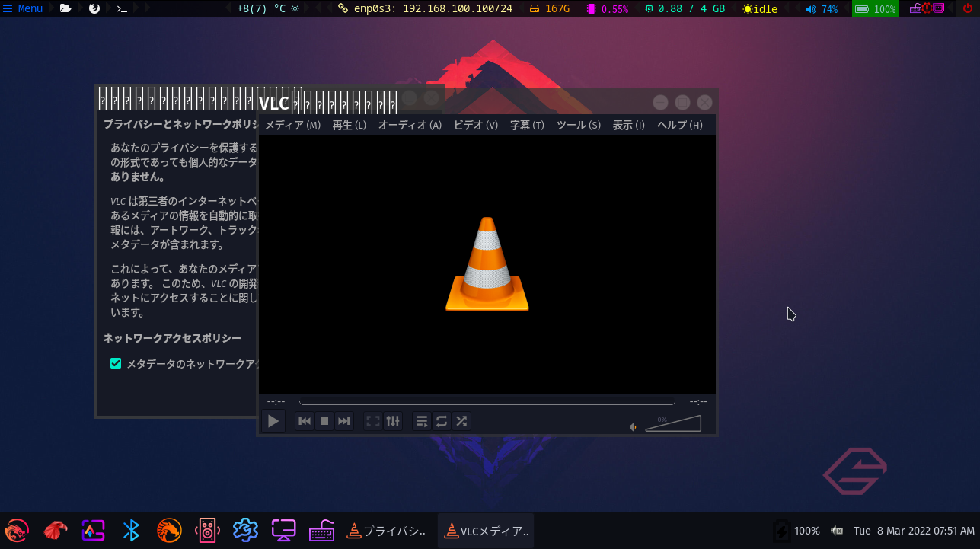This screenshot has width=980, height=549.
Task: Open the オーディオ (A) menu
Action: coord(410,125)
